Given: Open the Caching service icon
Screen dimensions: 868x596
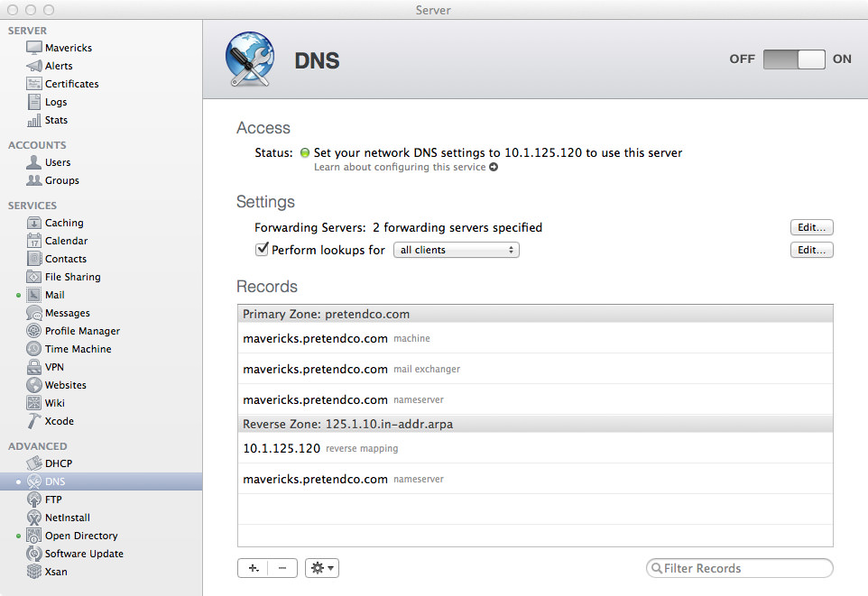Looking at the screenshot, I should tap(33, 223).
